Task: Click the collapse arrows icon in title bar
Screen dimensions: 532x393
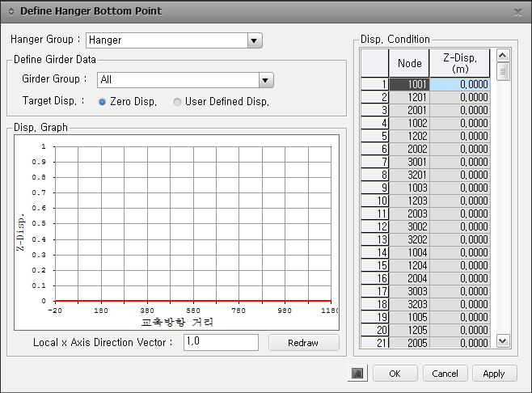Action: 11,11
